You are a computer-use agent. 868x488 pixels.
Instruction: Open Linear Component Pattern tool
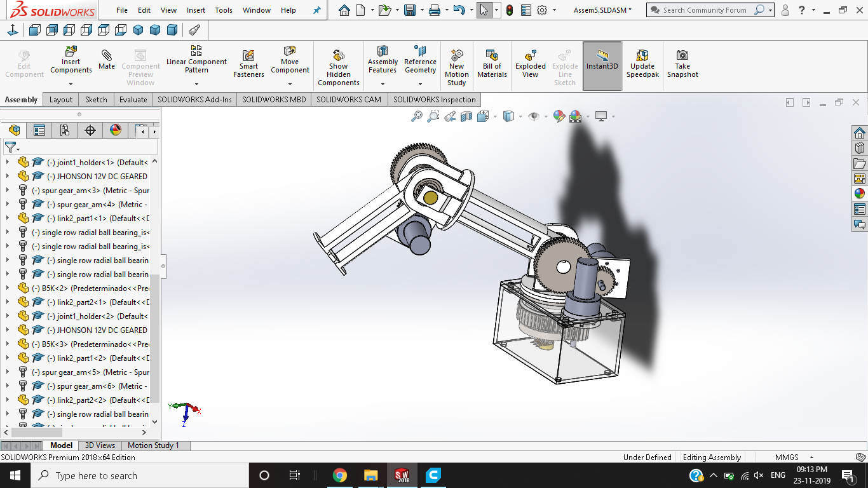click(x=196, y=60)
